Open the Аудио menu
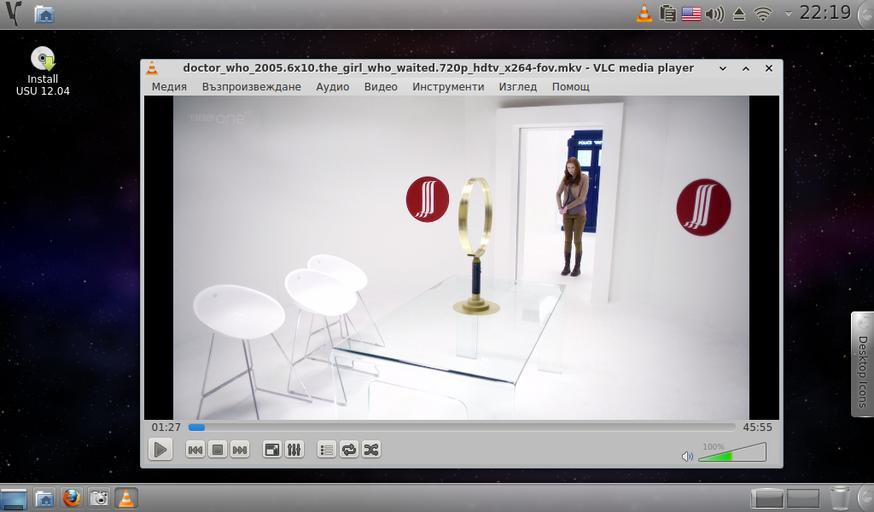Viewport: 874px width, 512px height. click(332, 87)
